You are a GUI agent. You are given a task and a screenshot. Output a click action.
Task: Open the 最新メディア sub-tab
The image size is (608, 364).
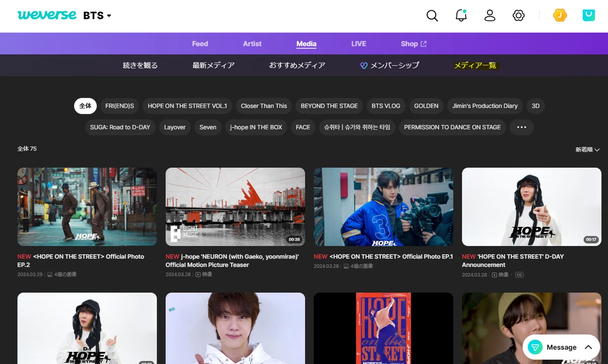[213, 65]
